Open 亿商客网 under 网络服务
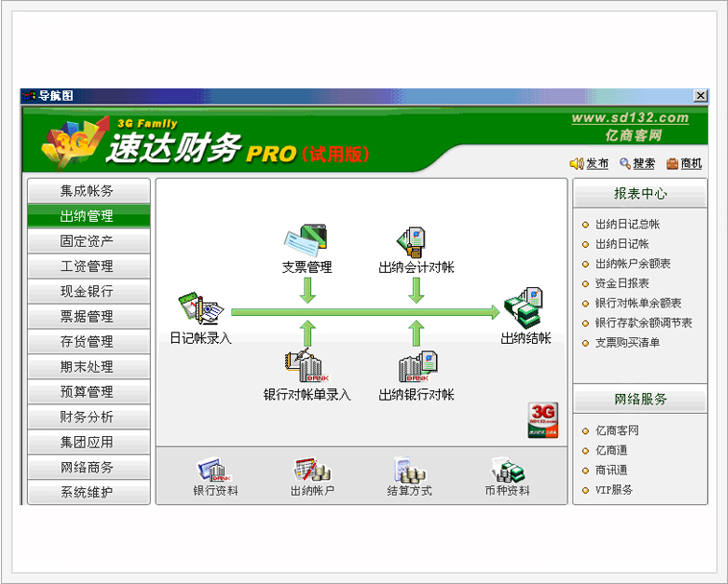The image size is (728, 584). 617,431
